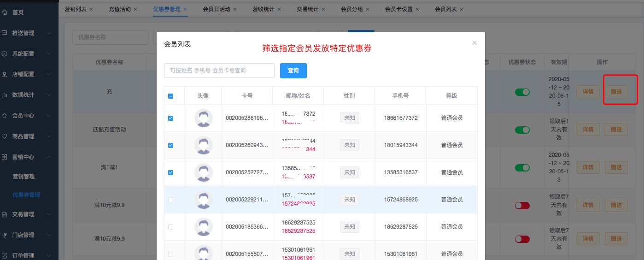Switch to 营销列表 tab
Image resolution: width=644 pixels, height=260 pixels.
(x=76, y=9)
